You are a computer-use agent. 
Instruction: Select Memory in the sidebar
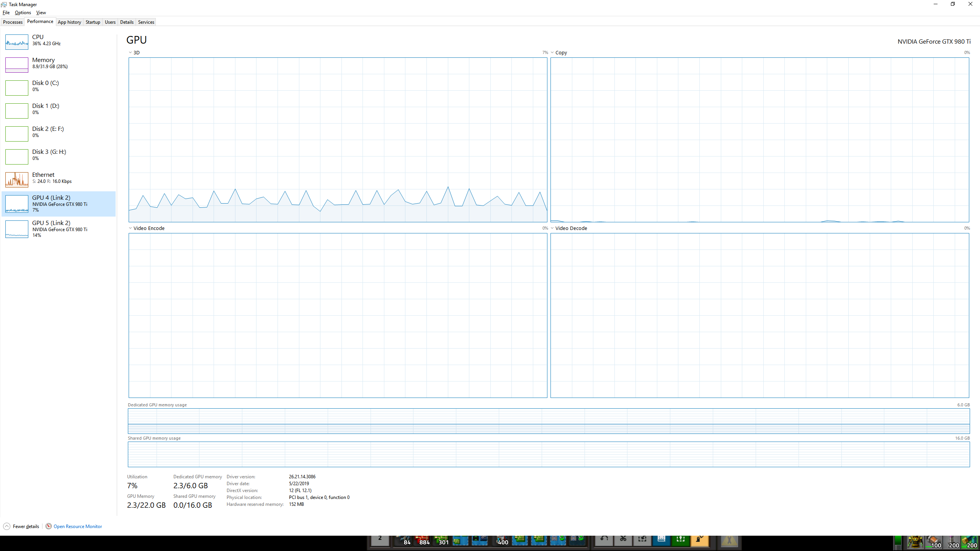click(43, 63)
